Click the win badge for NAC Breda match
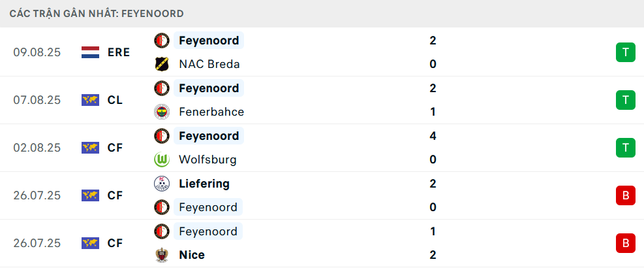Image resolution: width=644 pixels, height=268 pixels. 625,52
